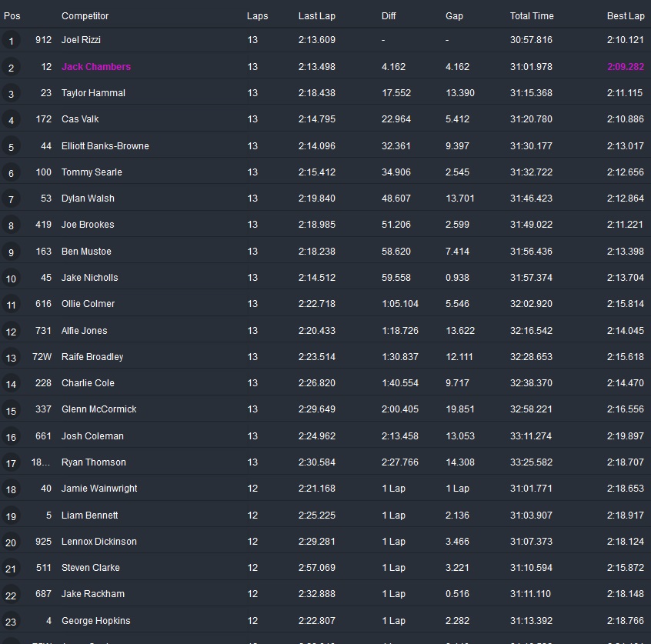Click the position 23 badge for George Hopkins
This screenshot has width=651, height=644.
11,622
